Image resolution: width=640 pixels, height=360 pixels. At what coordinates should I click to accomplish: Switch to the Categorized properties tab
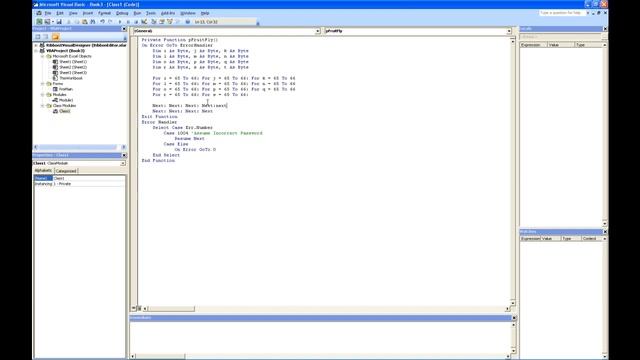point(66,171)
